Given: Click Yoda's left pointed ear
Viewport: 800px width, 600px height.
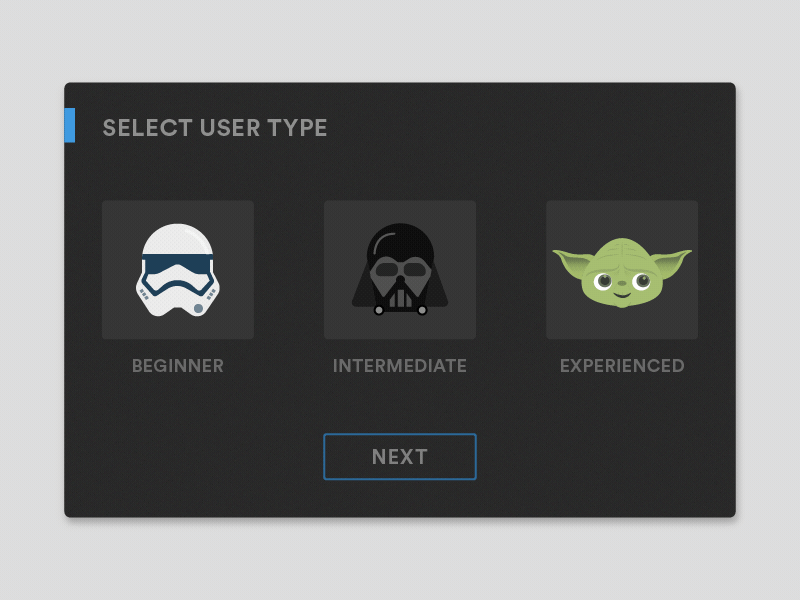Looking at the screenshot, I should pyautogui.click(x=571, y=262).
